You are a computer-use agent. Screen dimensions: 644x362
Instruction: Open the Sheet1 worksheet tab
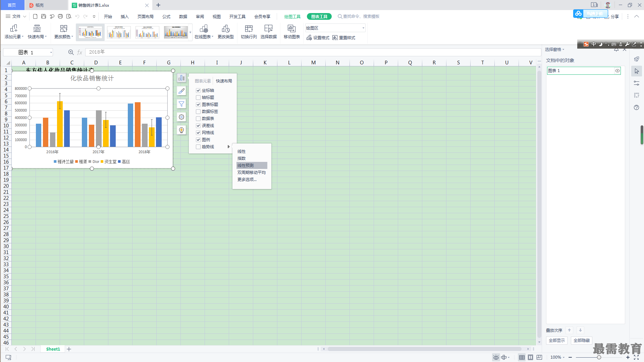point(53,349)
